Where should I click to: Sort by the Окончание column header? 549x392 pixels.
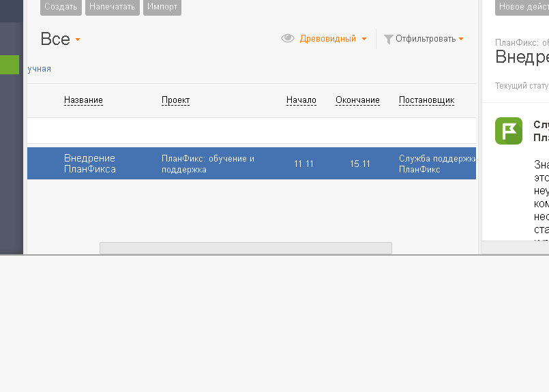pyautogui.click(x=357, y=100)
